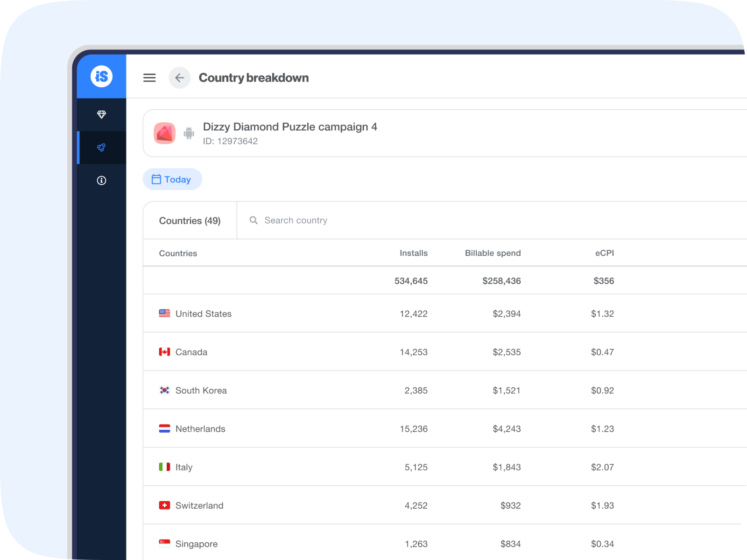The height and width of the screenshot is (560, 747).
Task: Click the United States flag icon
Action: pyautogui.click(x=164, y=313)
